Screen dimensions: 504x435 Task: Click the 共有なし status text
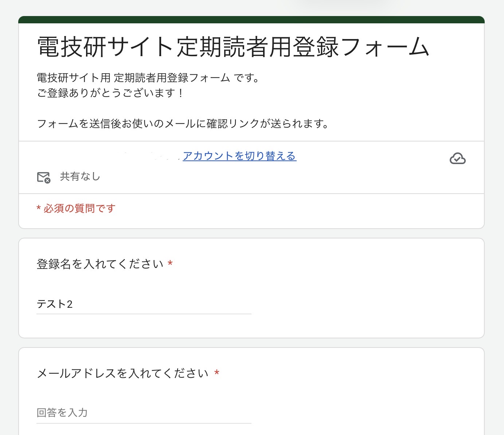pyautogui.click(x=80, y=176)
